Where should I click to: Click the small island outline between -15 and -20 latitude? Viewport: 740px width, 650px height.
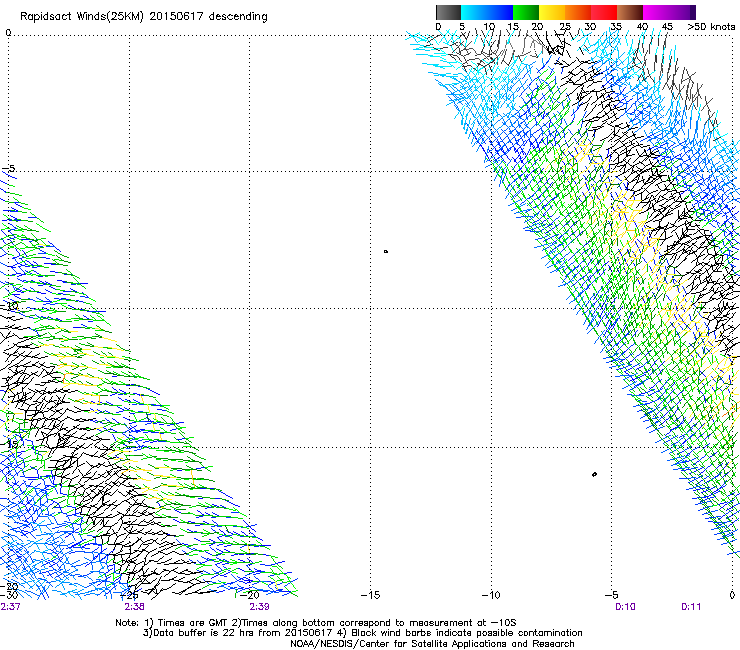(x=594, y=474)
